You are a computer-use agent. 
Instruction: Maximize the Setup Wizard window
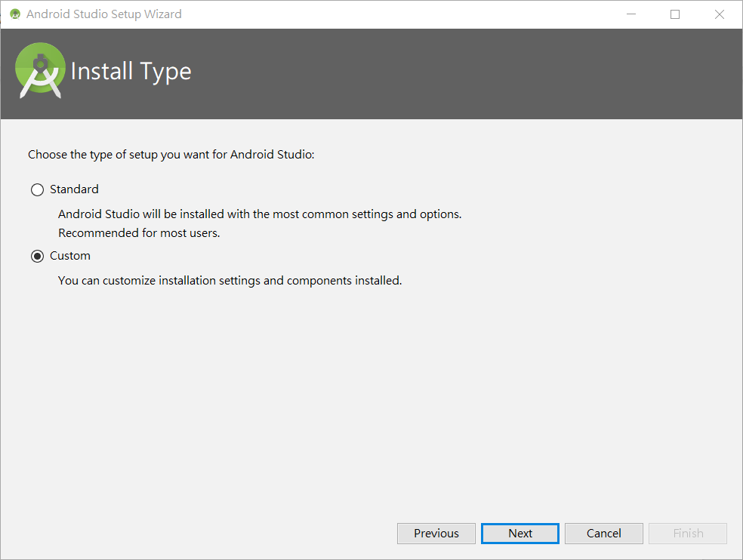point(675,14)
